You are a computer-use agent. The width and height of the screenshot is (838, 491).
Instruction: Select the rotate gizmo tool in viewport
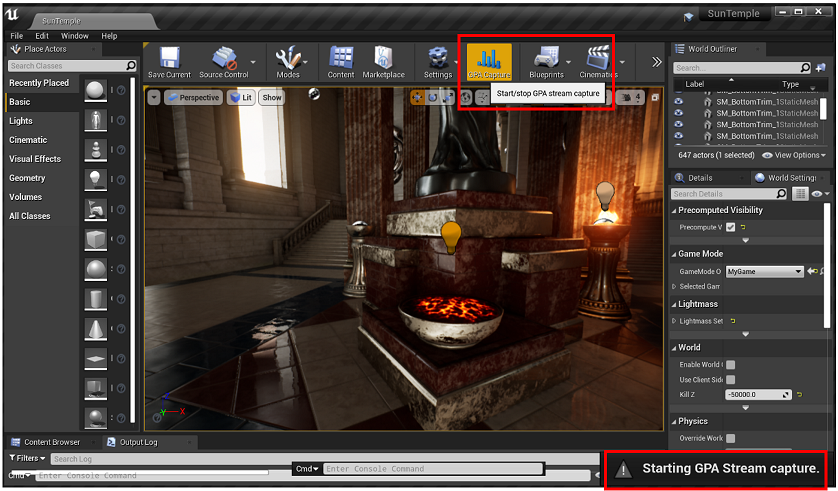[432, 97]
